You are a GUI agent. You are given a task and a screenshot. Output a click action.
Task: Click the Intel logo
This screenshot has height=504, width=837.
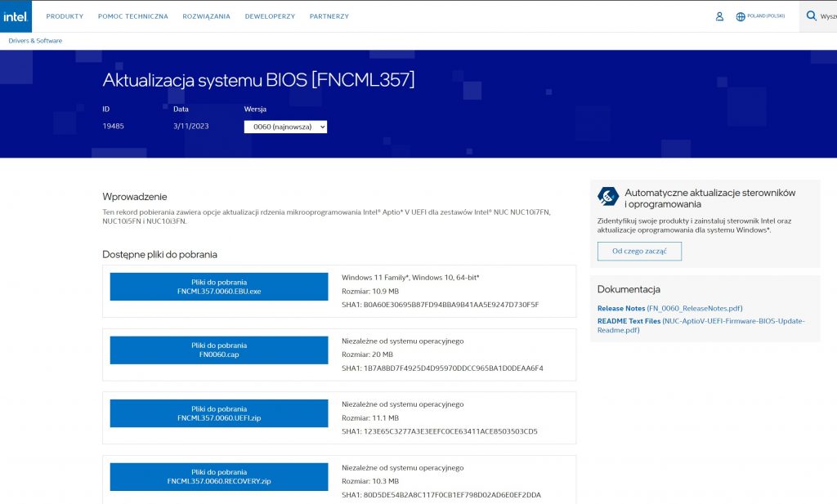pos(16,16)
